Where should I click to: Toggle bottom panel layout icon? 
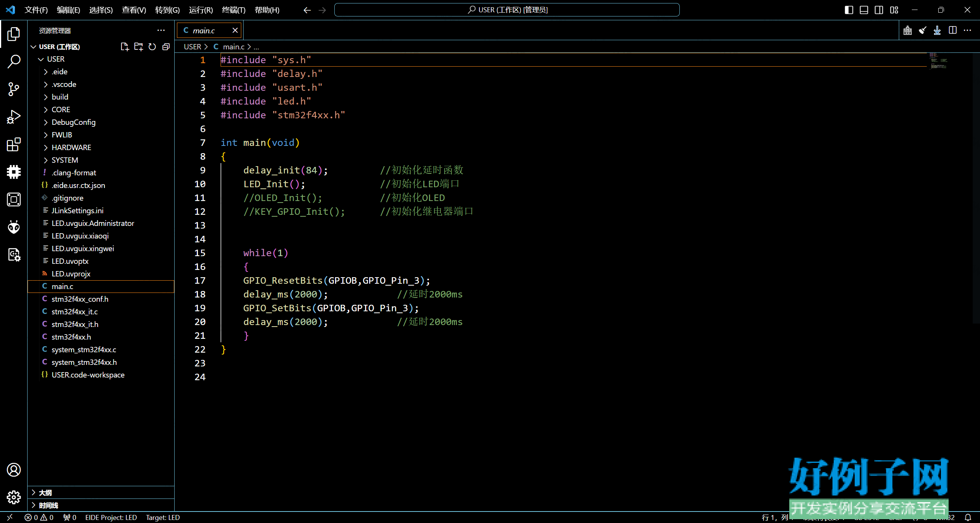pos(864,10)
